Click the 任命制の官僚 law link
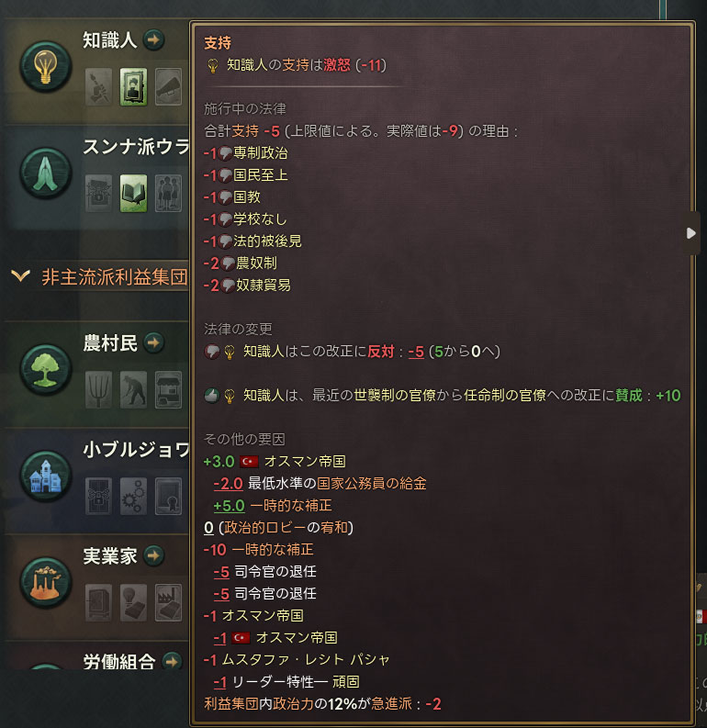 click(505, 395)
